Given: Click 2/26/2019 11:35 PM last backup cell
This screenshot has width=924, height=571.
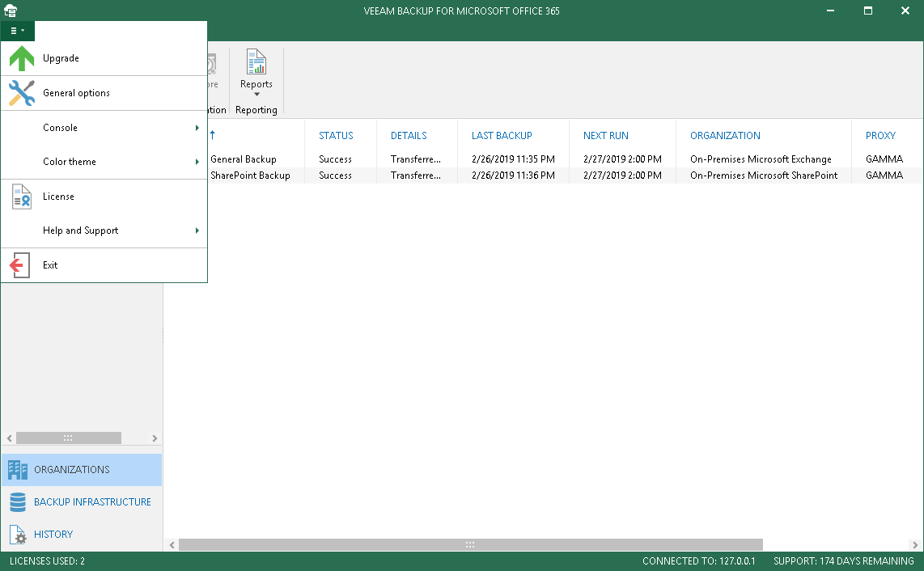Looking at the screenshot, I should [513, 159].
